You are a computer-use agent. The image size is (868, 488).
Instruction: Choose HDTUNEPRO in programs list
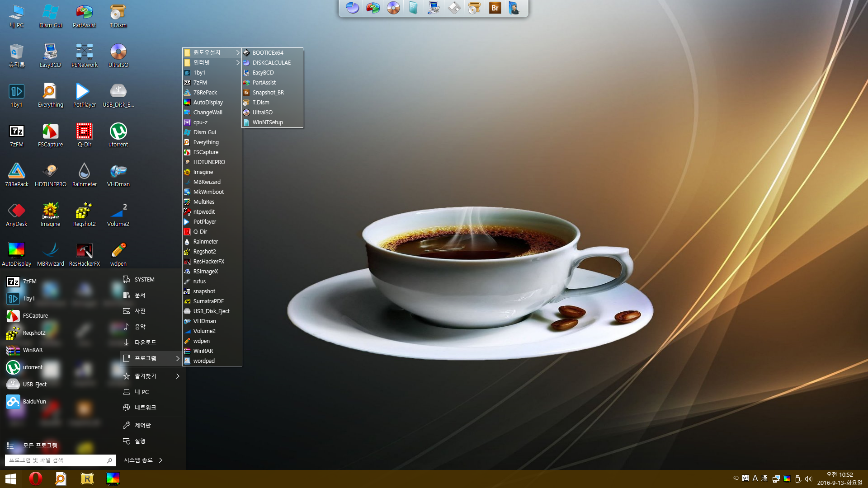pos(212,162)
